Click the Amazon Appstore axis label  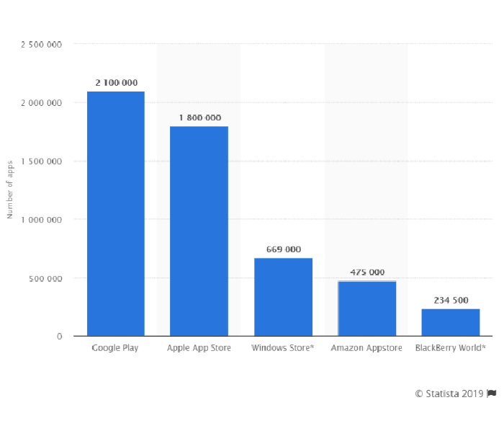[x=366, y=348]
